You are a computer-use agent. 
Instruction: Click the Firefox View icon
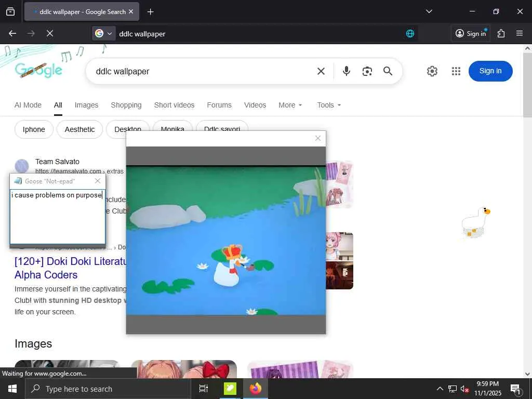point(10,11)
